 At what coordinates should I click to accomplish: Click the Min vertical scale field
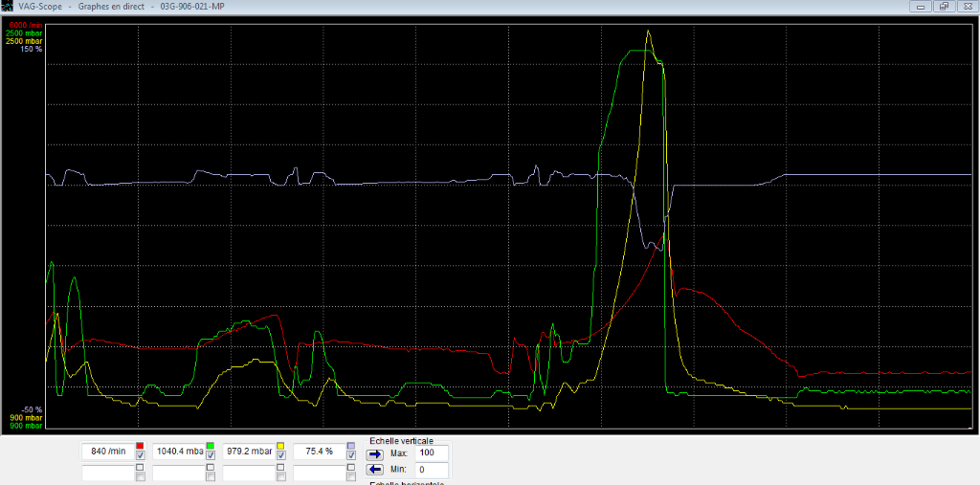[x=433, y=469]
